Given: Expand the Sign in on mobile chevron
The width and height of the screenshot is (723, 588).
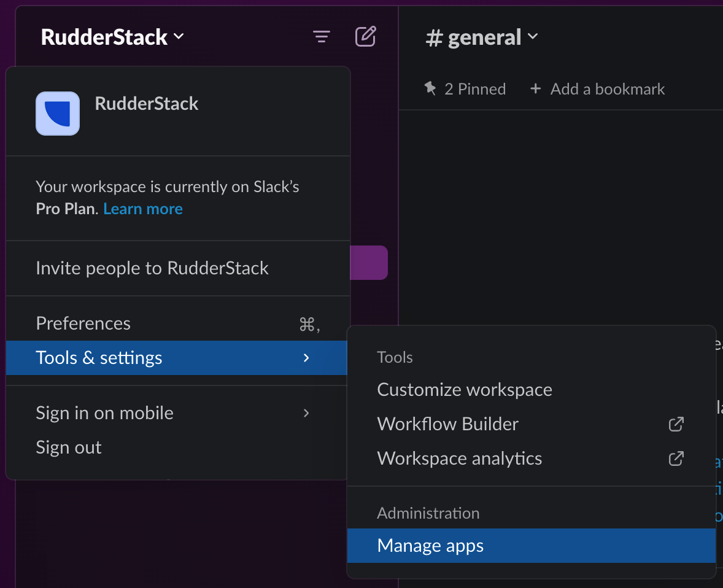Looking at the screenshot, I should (x=306, y=412).
